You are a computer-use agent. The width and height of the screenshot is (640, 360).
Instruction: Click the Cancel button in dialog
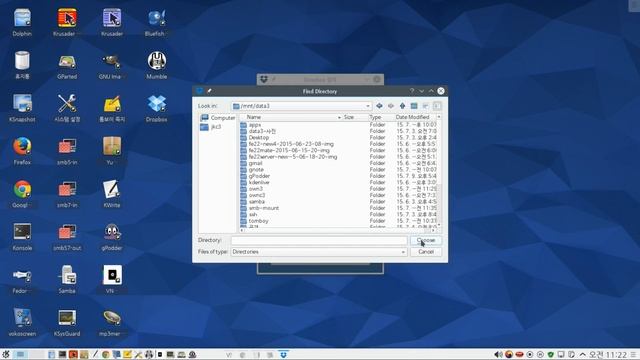click(x=426, y=252)
